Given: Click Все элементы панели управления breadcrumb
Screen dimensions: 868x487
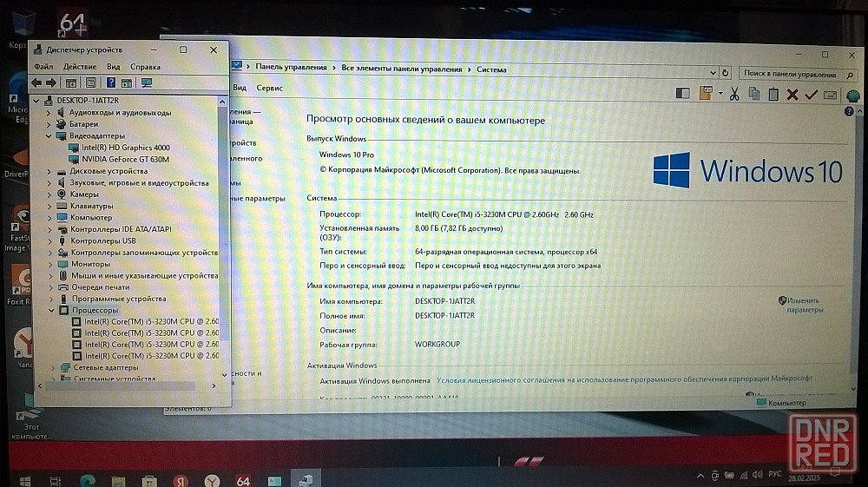Looking at the screenshot, I should tap(401, 69).
